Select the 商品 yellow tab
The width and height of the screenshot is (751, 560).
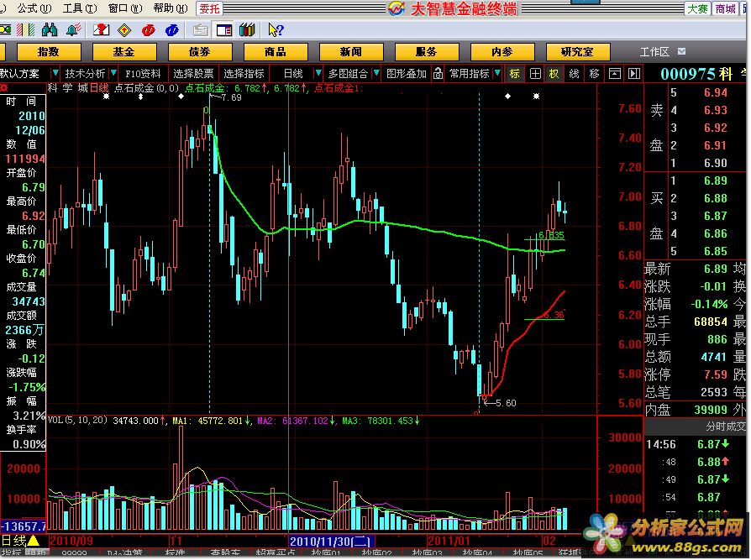pyautogui.click(x=276, y=52)
